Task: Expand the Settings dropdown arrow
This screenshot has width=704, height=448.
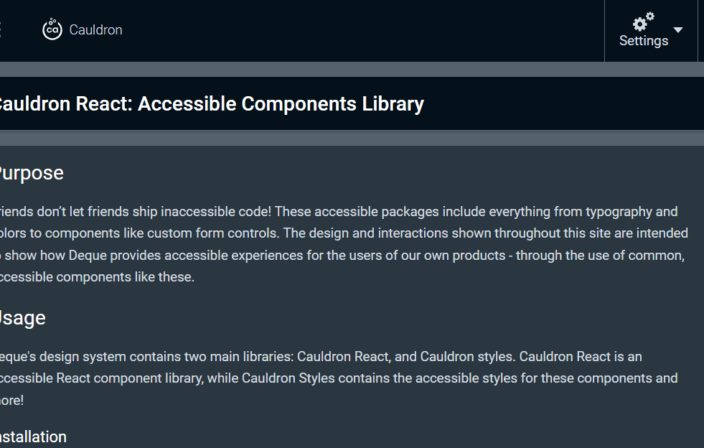Action: click(x=679, y=30)
